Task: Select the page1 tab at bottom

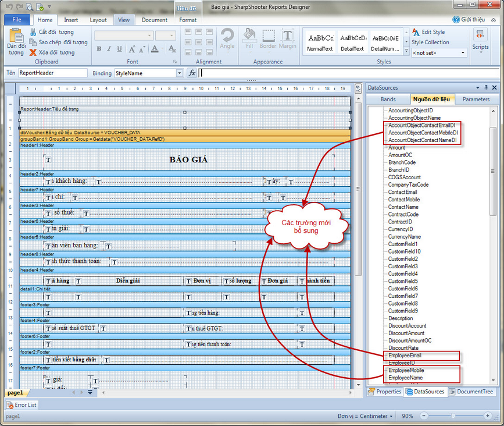Action: pyautogui.click(x=16, y=393)
